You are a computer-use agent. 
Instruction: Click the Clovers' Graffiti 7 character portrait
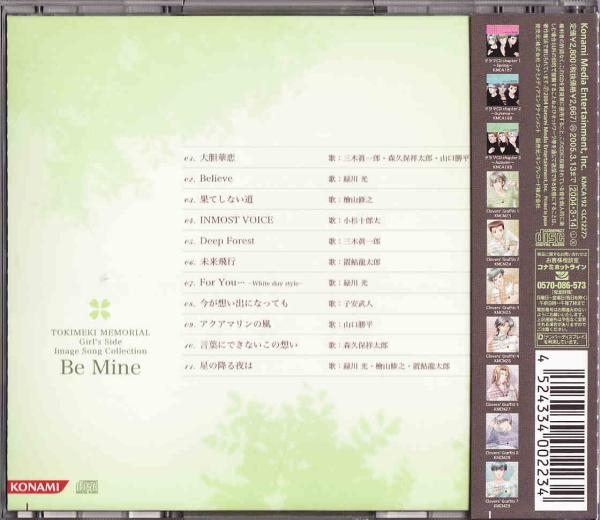[x=502, y=478]
